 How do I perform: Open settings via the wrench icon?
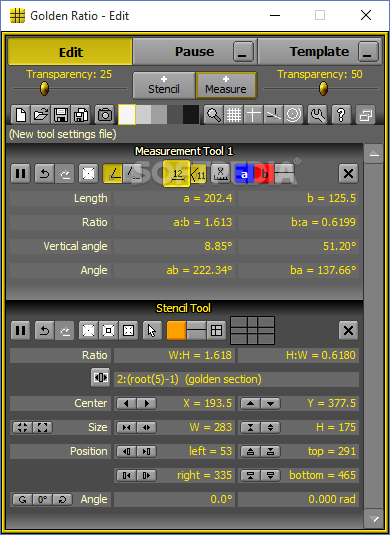pyautogui.click(x=317, y=115)
